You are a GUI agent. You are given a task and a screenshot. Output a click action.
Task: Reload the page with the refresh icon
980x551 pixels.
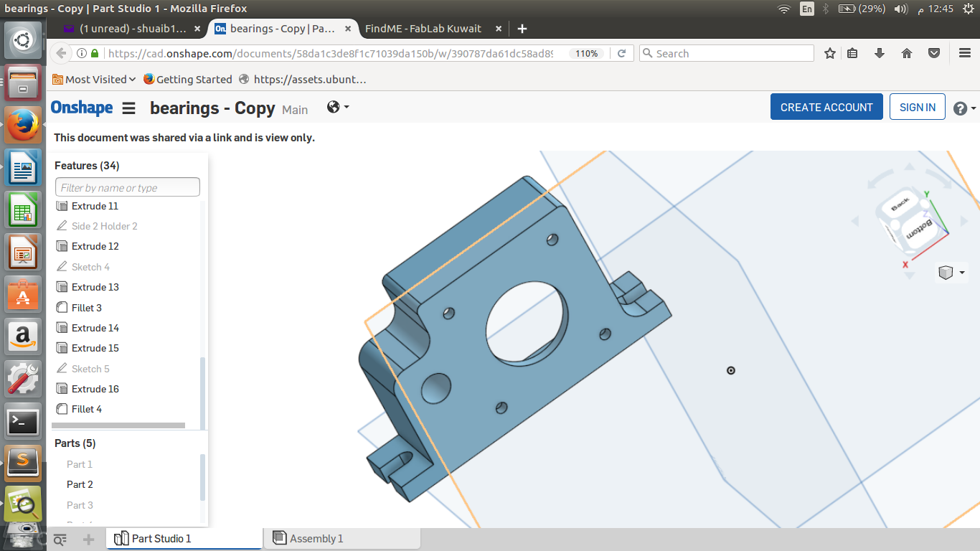pyautogui.click(x=622, y=54)
